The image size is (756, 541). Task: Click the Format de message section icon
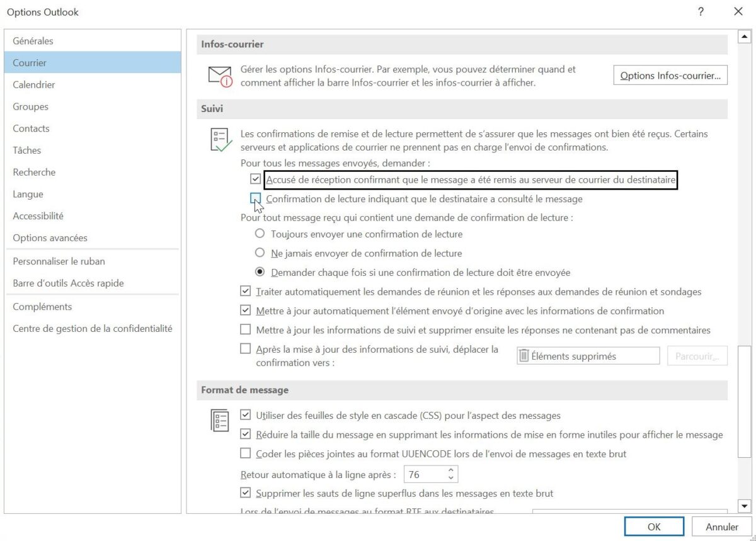click(x=219, y=421)
